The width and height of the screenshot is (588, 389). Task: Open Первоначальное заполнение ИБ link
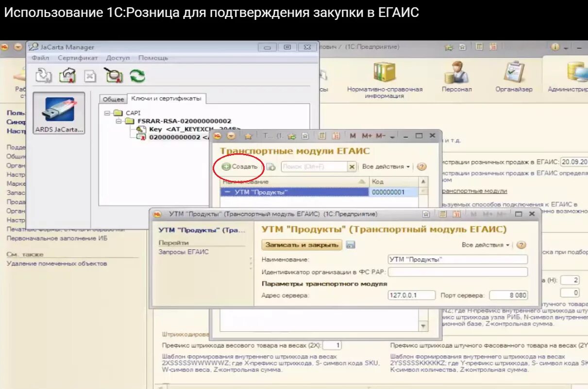(57, 239)
